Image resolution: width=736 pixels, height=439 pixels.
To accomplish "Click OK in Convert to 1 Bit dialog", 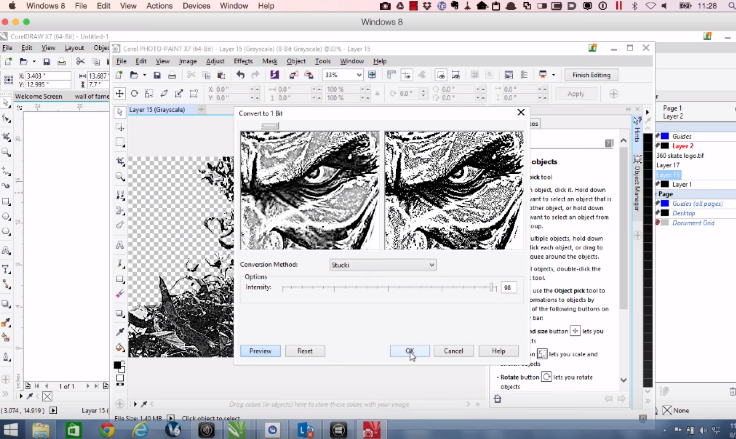I will click(410, 351).
